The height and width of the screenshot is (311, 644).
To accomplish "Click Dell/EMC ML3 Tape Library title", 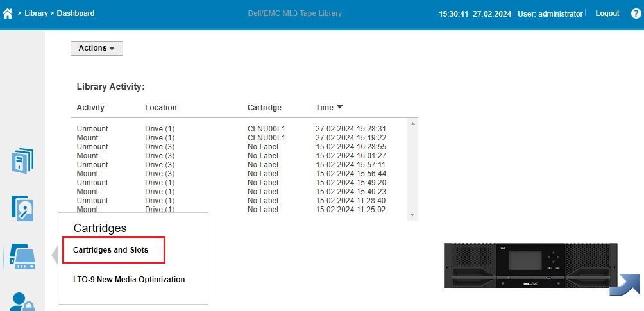I will pos(294,13).
